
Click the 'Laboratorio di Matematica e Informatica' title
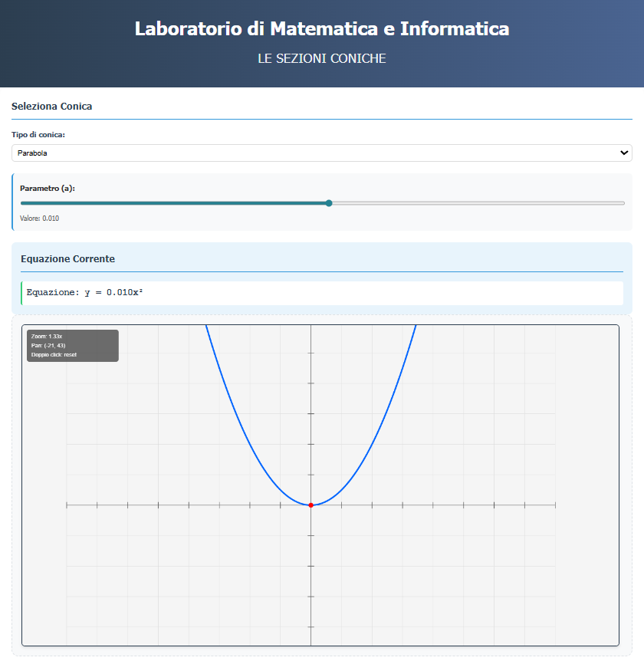pyautogui.click(x=322, y=28)
